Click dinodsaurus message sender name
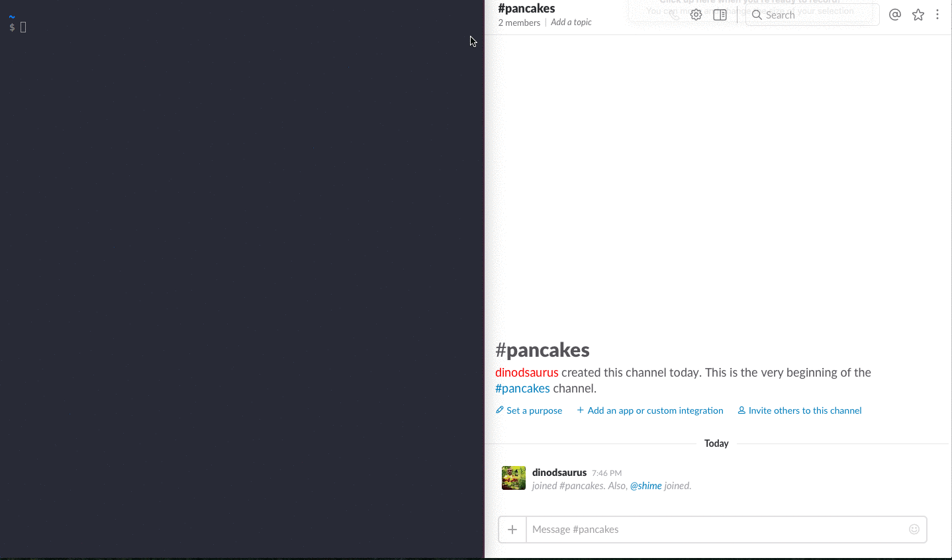This screenshot has width=952, height=560. [559, 473]
